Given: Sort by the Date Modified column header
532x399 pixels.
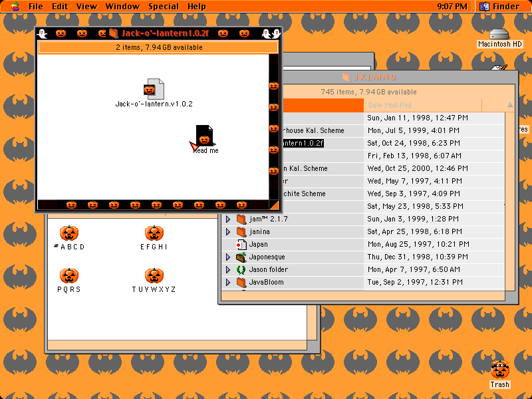Looking at the screenshot, I should click(422, 105).
